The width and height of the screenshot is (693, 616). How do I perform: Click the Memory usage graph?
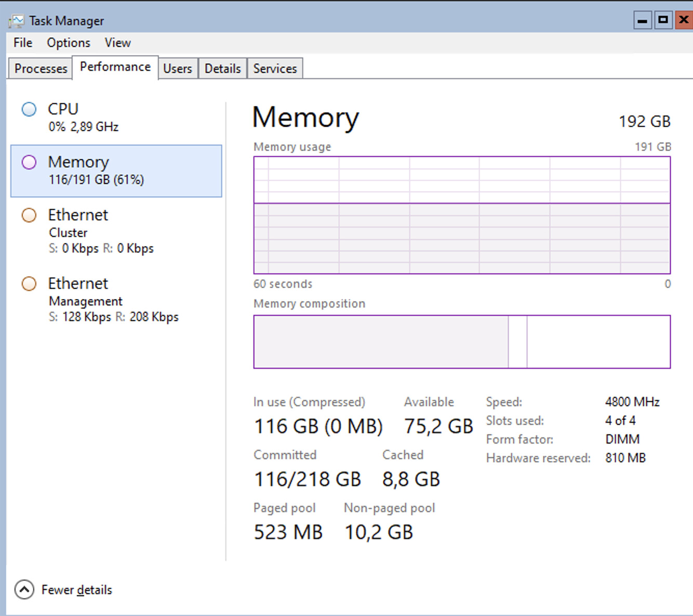(462, 215)
